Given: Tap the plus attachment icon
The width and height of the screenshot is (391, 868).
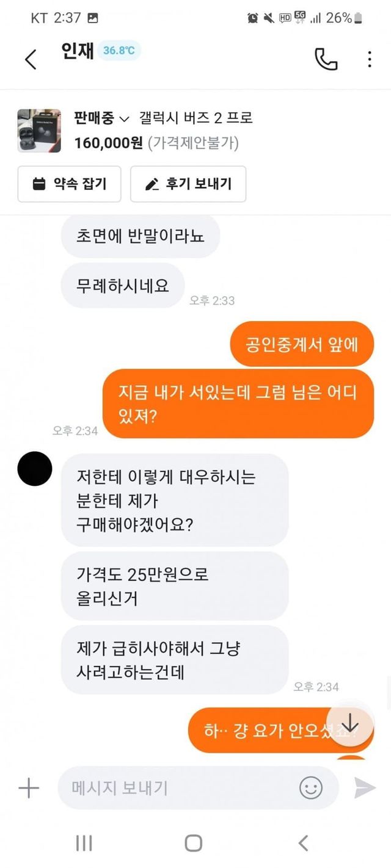Looking at the screenshot, I should pos(29,787).
